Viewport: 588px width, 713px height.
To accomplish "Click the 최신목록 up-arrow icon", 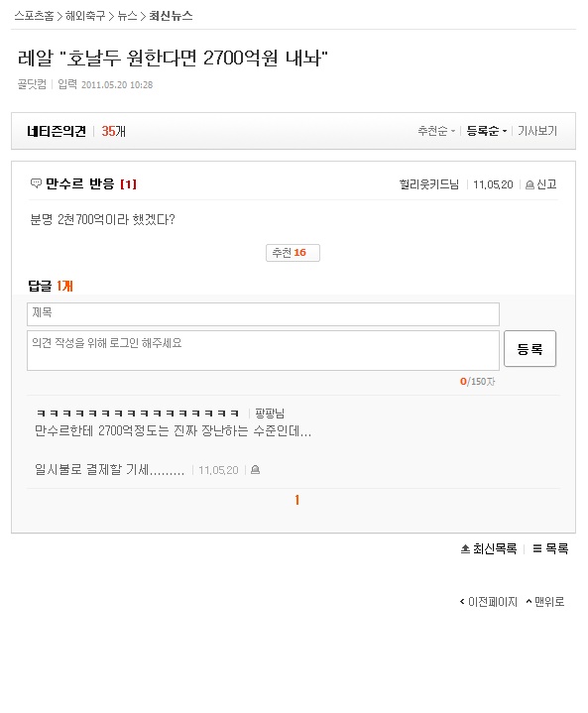I will pos(465,548).
